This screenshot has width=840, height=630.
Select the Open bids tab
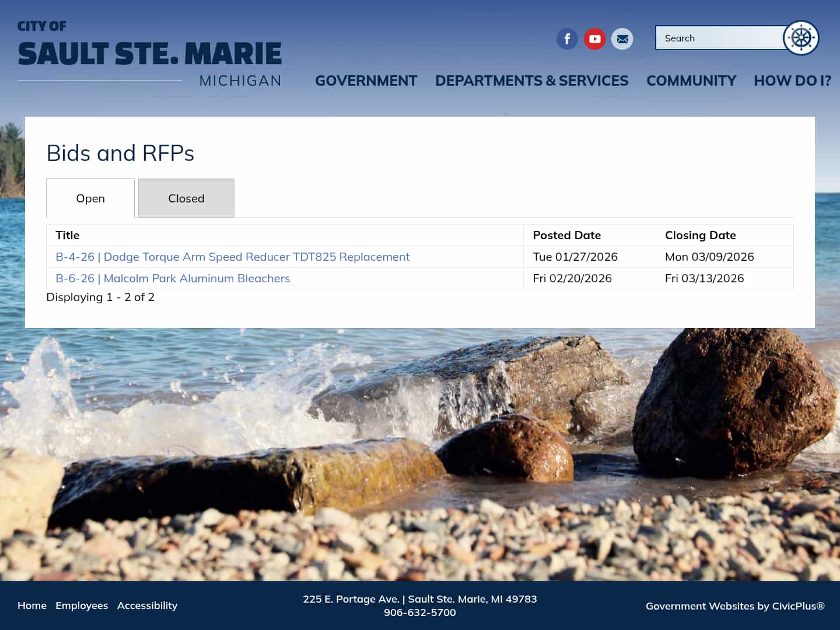click(90, 198)
